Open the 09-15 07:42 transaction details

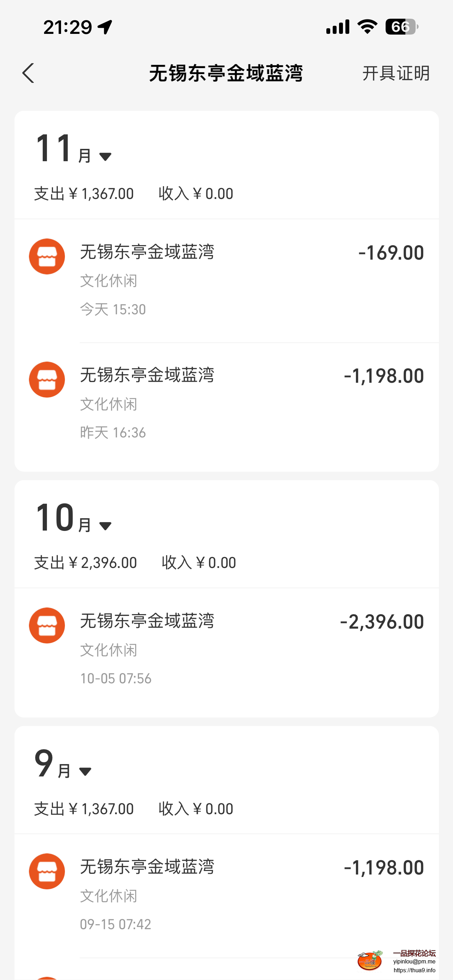point(228,896)
